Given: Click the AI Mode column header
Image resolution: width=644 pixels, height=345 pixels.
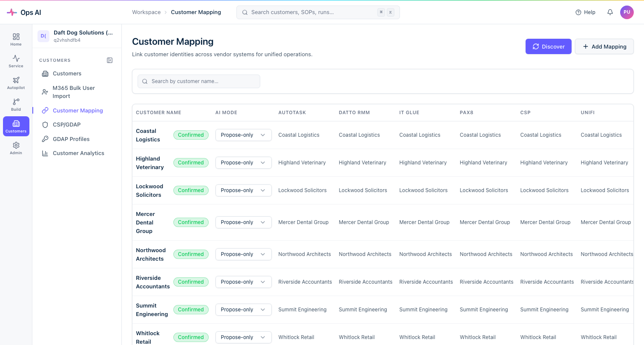Looking at the screenshot, I should tap(226, 112).
